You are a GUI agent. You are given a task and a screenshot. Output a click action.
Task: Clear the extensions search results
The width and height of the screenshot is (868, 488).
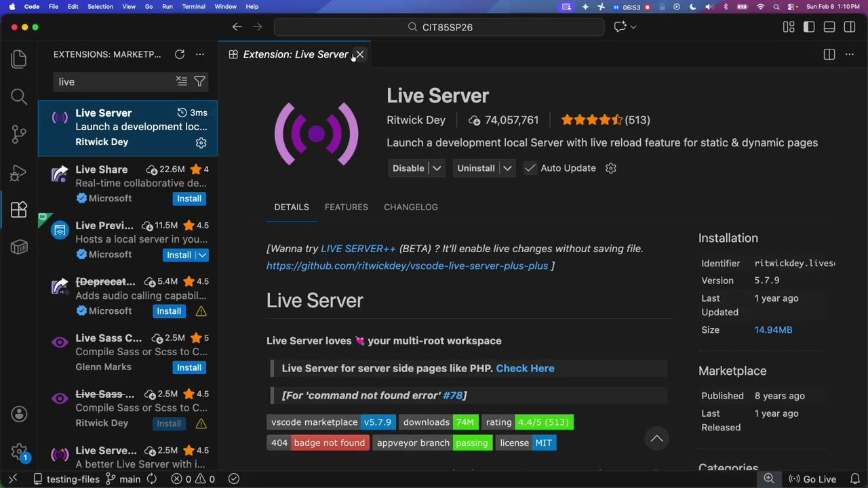point(182,81)
